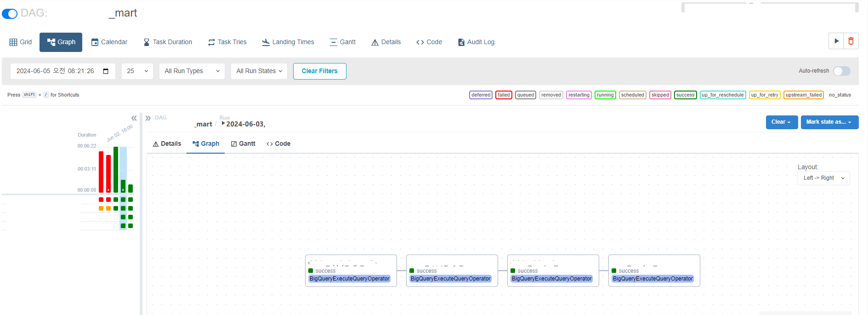
Task: Open the Landing Times view
Action: point(288,42)
